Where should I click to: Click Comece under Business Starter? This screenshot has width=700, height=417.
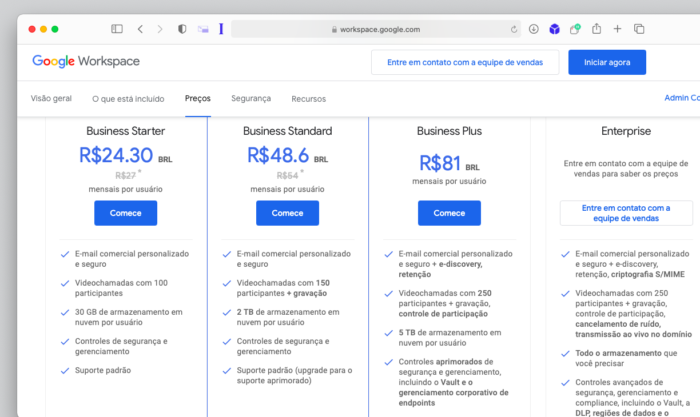tap(125, 213)
